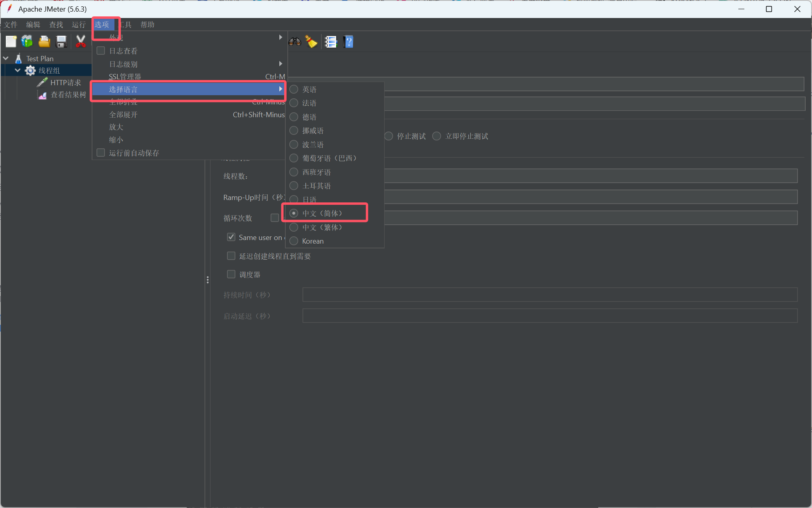Click the Help question-mark book icon

(349, 41)
